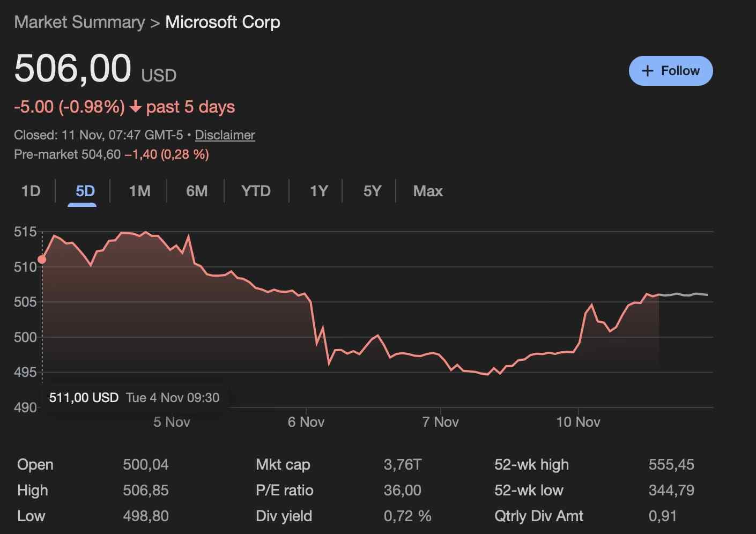Select the 1D chart range

click(31, 191)
